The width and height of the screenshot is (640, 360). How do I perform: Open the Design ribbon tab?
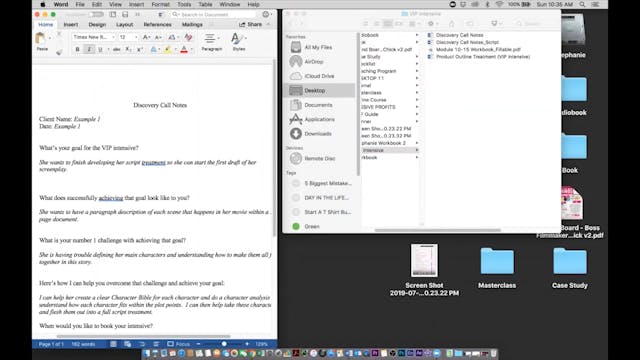tap(97, 24)
